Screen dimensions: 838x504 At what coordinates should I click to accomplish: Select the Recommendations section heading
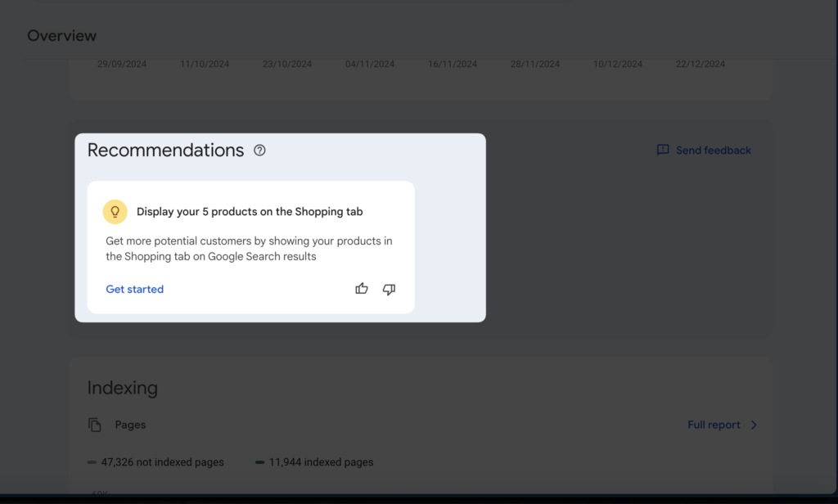[165, 151]
